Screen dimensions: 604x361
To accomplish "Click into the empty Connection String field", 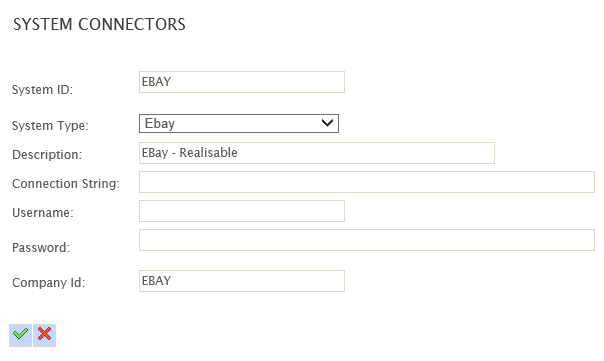I will coord(367,182).
